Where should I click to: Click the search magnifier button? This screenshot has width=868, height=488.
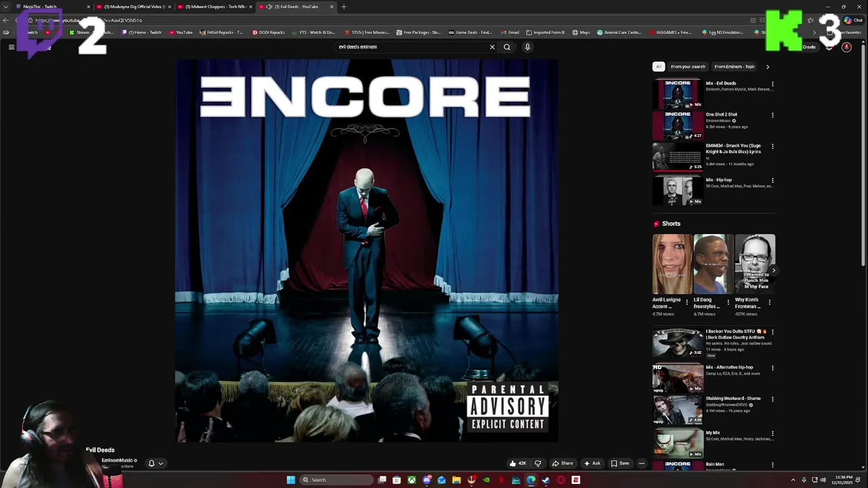[x=507, y=47]
